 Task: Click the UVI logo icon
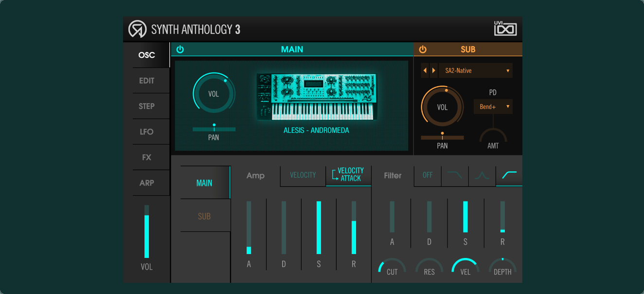click(x=505, y=29)
